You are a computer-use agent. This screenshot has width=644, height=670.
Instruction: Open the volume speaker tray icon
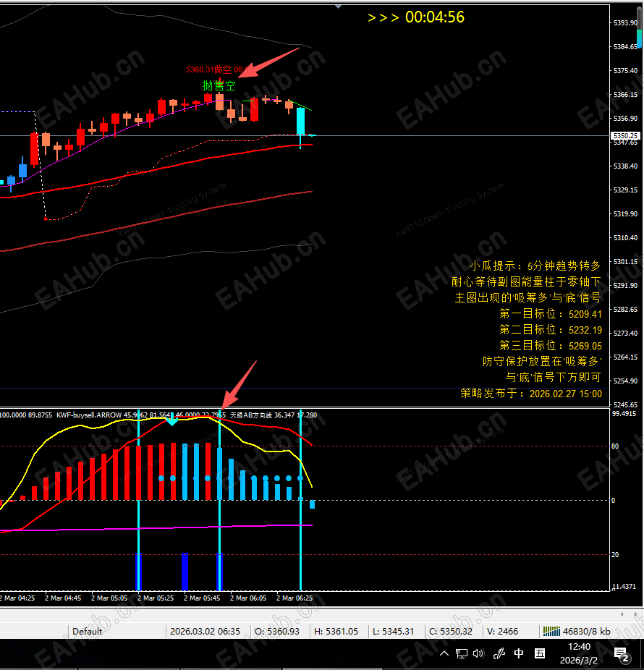(478, 653)
